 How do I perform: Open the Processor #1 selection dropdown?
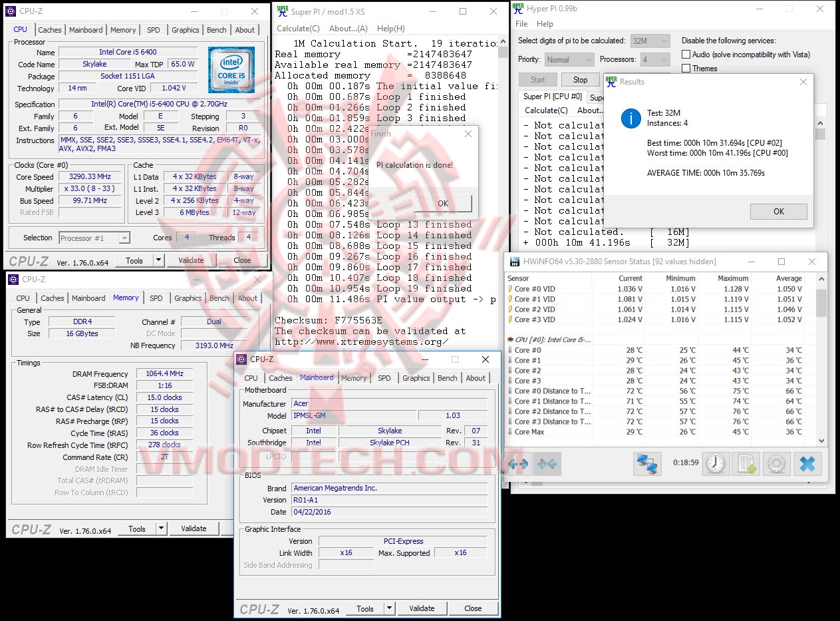tap(94, 238)
